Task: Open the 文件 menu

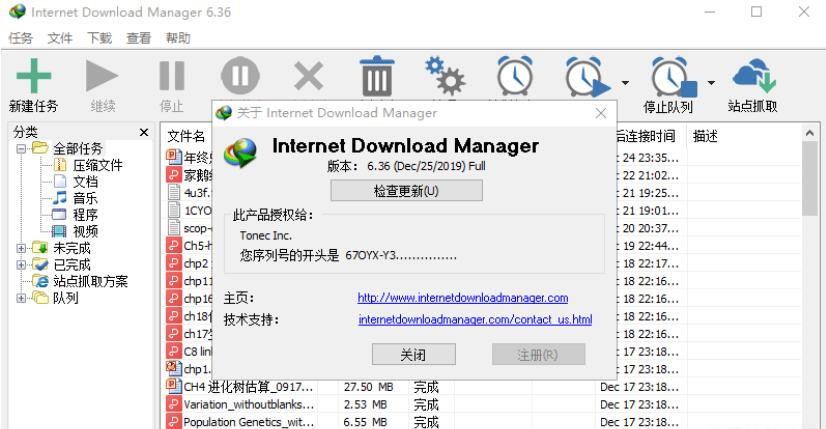Action: pos(60,38)
